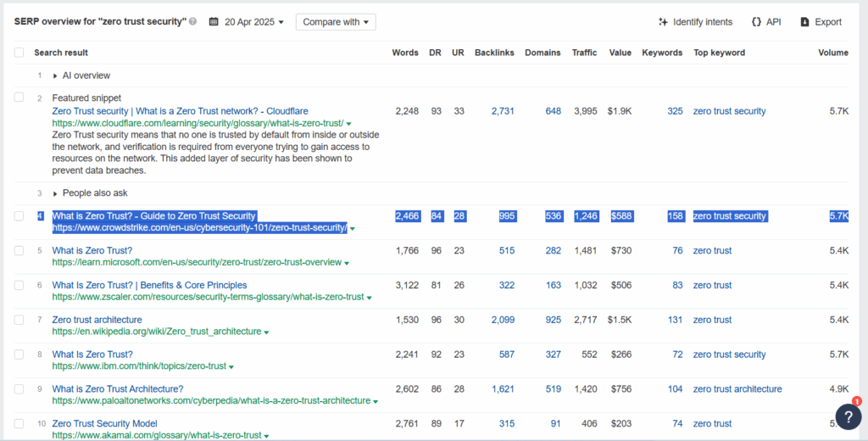The height and width of the screenshot is (441, 868).
Task: Click the Top keyword column header
Action: point(719,53)
